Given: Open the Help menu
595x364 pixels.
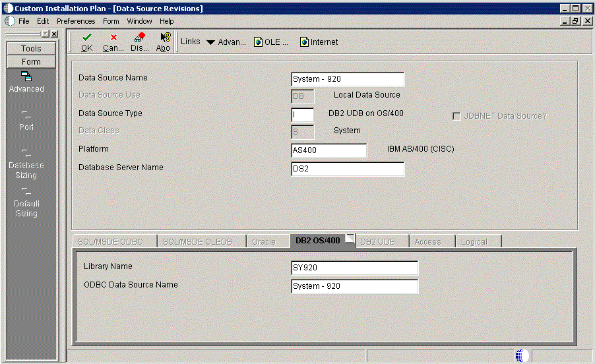Looking at the screenshot, I should tap(167, 21).
